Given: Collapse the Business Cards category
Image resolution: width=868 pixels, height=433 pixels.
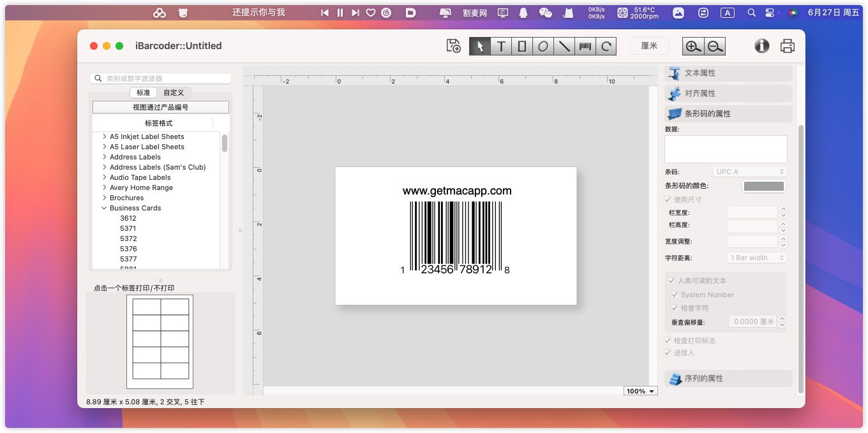Looking at the screenshot, I should pos(104,208).
